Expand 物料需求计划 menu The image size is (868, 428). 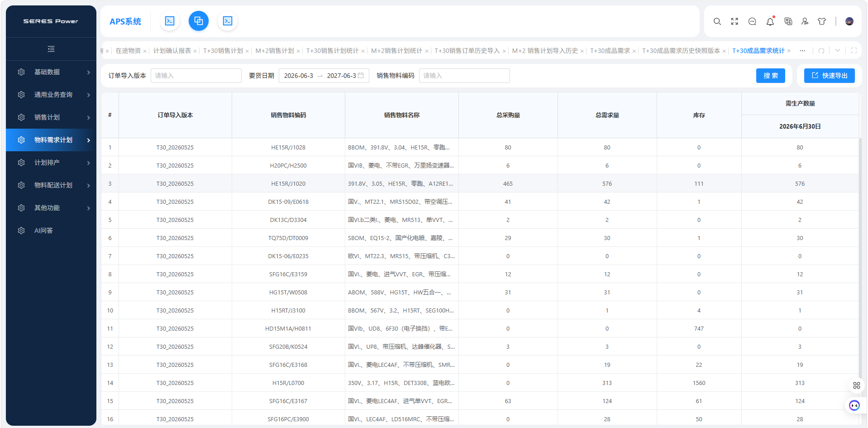tap(51, 140)
